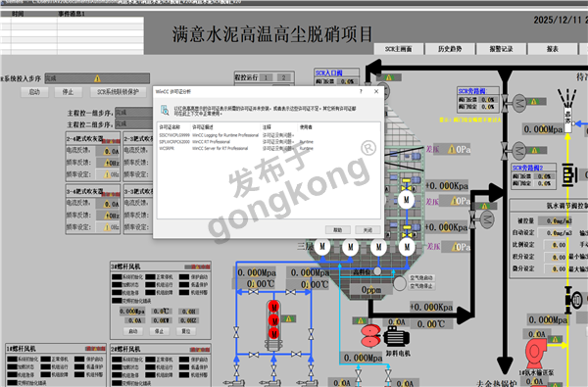Click the 卸料电机 motor icon

(x=396, y=337)
